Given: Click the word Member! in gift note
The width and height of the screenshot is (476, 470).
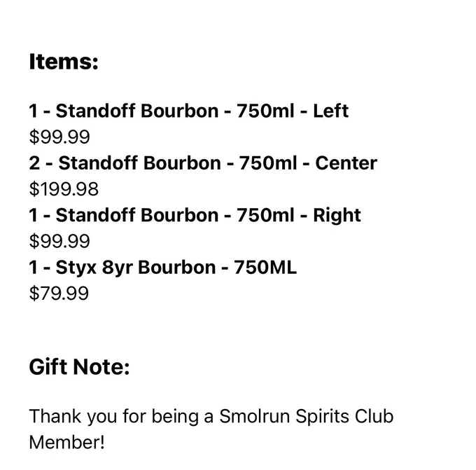Looking at the screenshot, I should [x=66, y=442].
